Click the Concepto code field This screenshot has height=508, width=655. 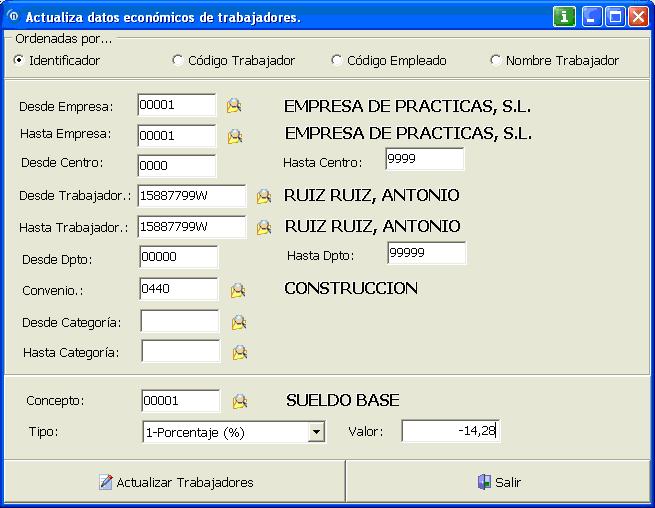point(180,401)
